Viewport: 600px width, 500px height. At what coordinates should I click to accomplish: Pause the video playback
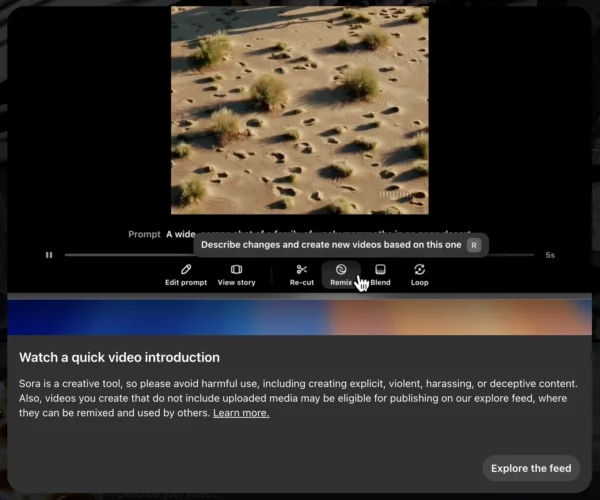[x=49, y=255]
